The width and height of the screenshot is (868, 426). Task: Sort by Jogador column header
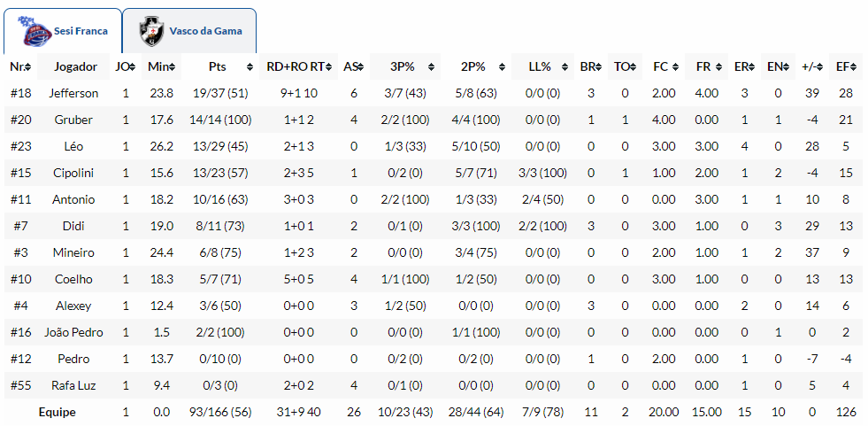(x=75, y=67)
